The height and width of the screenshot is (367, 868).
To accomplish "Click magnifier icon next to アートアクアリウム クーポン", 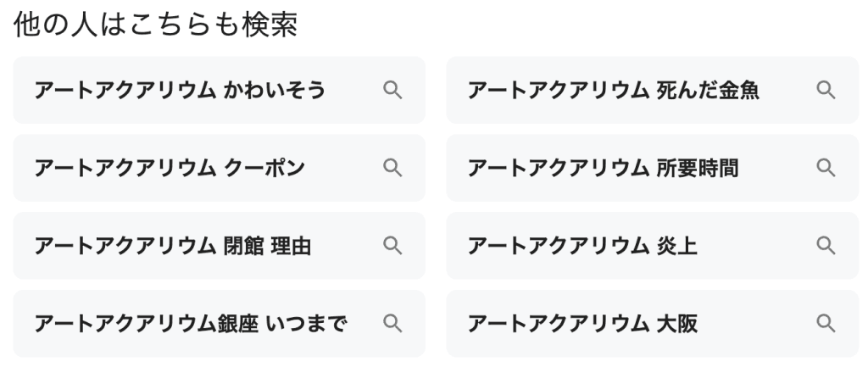I will pos(392,168).
